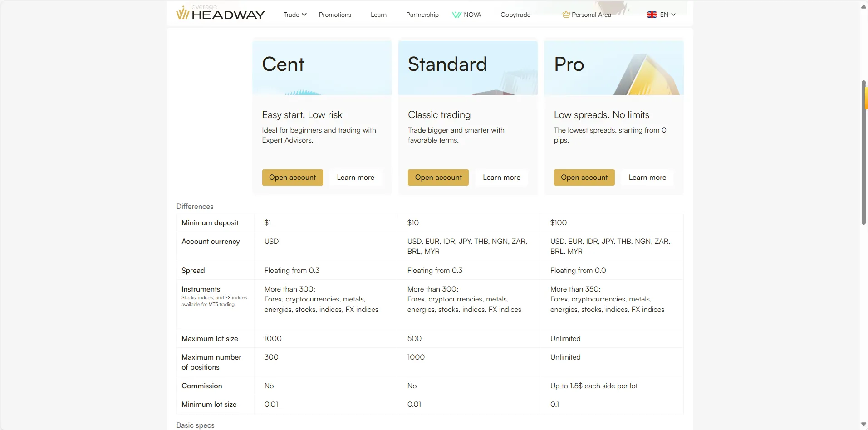Click the Personal Area crown icon
This screenshot has width=868, height=430.
[566, 15]
